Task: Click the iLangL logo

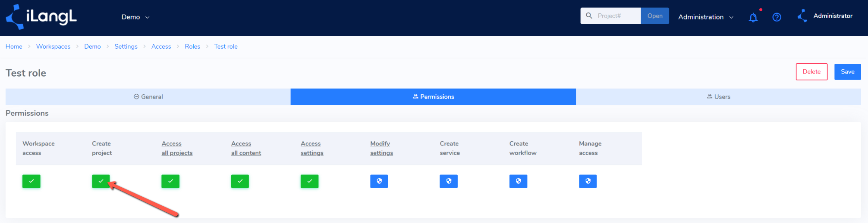Action: [41, 17]
